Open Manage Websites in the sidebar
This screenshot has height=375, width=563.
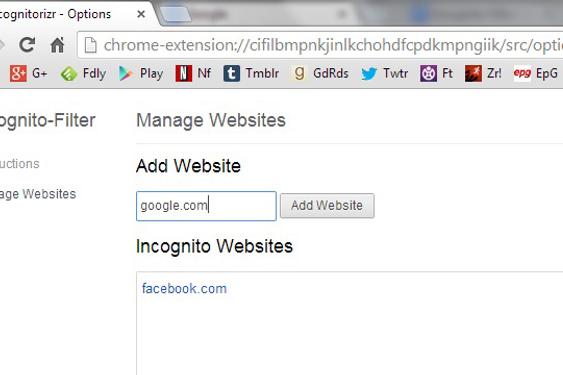pos(38,194)
